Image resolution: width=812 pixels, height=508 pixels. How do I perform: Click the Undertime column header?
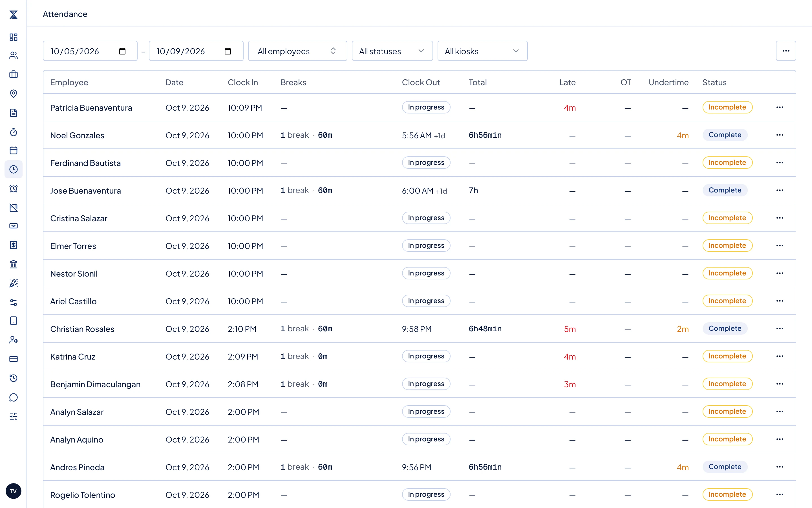pyautogui.click(x=668, y=82)
